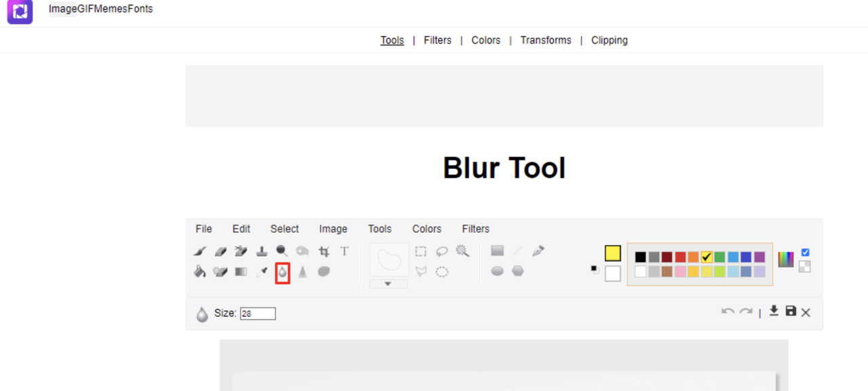Open the Image menu
This screenshot has height=391, width=868.
[333, 229]
